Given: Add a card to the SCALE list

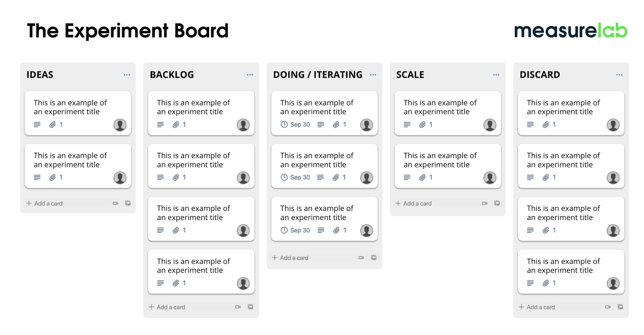Looking at the screenshot, I should [x=414, y=203].
